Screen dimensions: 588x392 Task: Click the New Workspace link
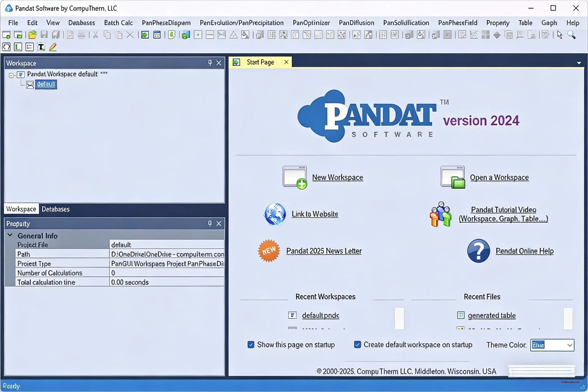337,177
